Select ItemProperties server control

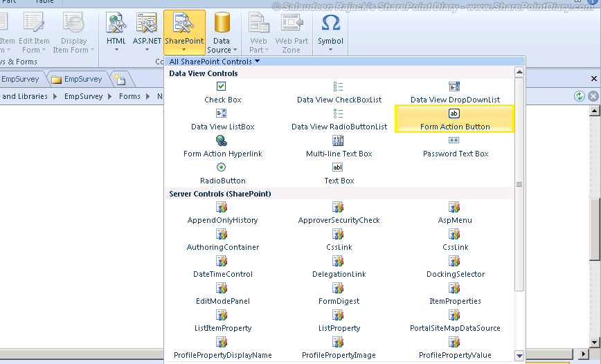[455, 294]
